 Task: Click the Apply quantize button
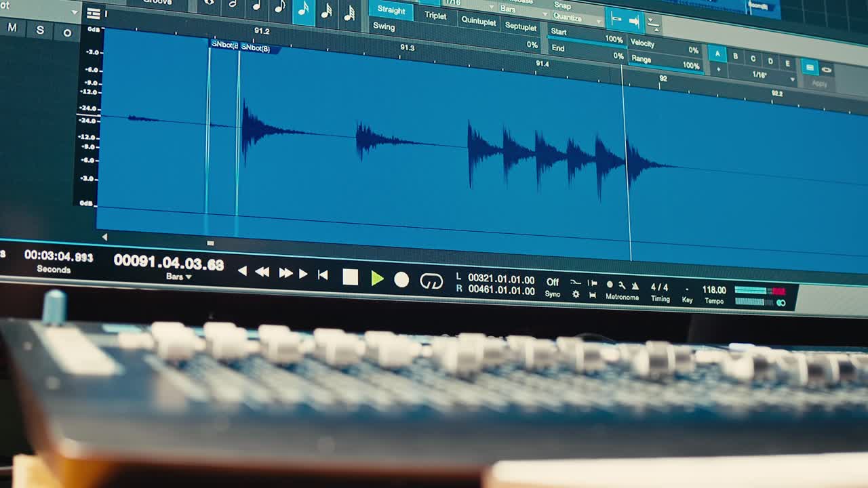point(820,84)
